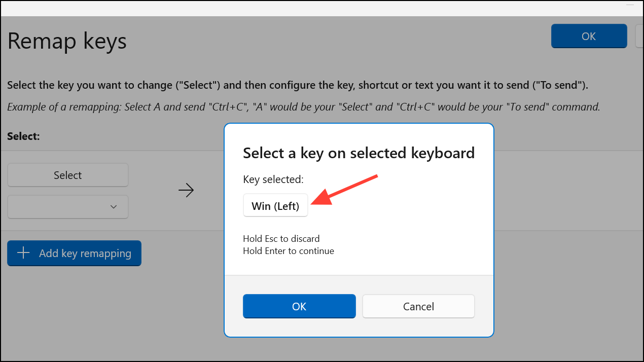
Task: Click the chevron icon in the key dropdown
Action: [114, 207]
